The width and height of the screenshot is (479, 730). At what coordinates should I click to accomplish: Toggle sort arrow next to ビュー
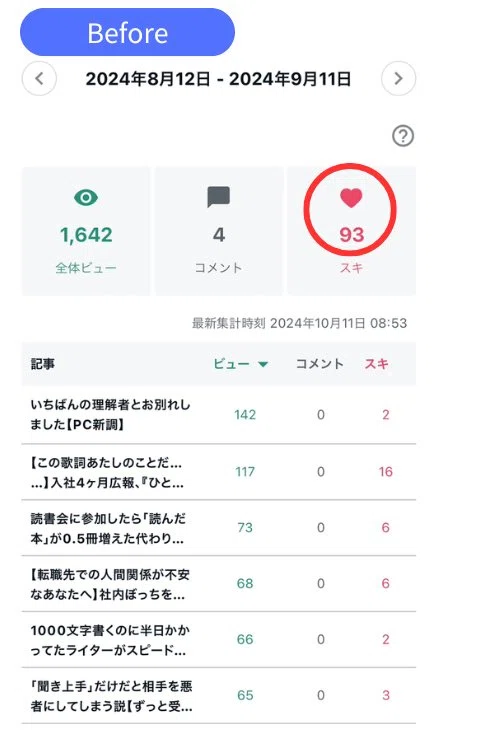pyautogui.click(x=263, y=364)
